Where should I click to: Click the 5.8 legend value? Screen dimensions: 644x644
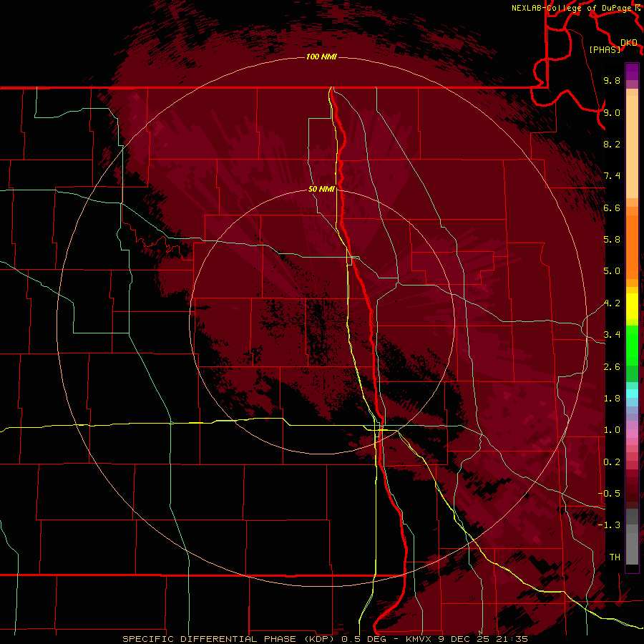[x=612, y=240]
